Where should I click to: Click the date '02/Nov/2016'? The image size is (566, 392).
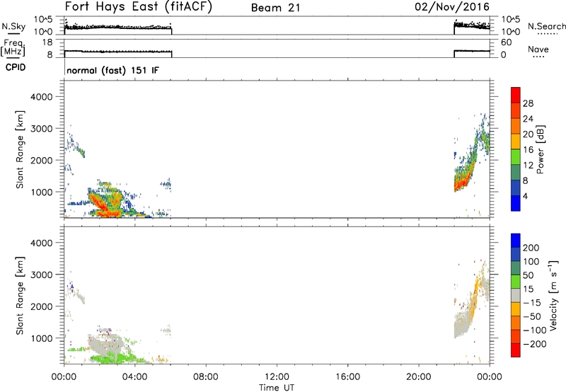(452, 7)
